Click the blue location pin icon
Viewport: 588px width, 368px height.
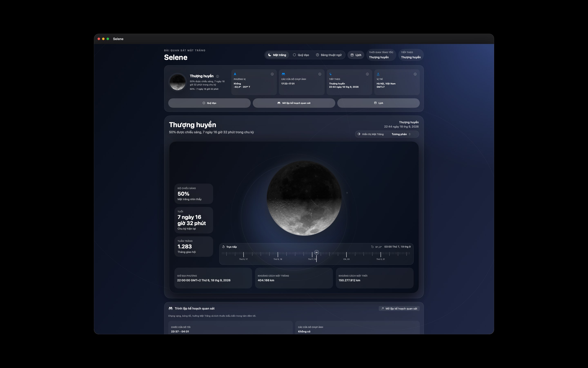(378, 74)
